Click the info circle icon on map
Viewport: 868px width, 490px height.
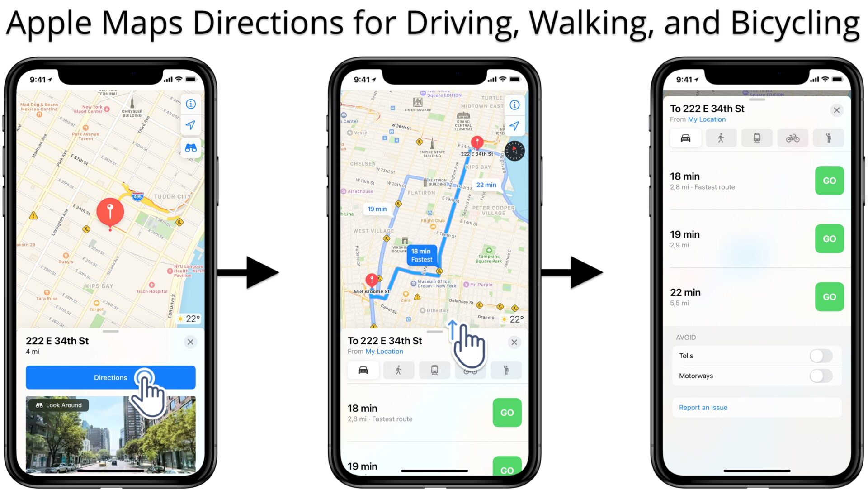(x=191, y=104)
